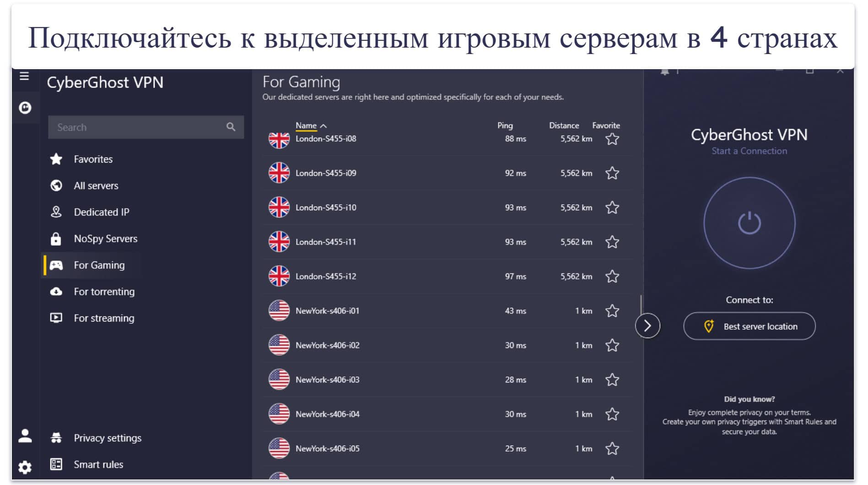
Task: Focus the Search input field
Action: pos(146,127)
